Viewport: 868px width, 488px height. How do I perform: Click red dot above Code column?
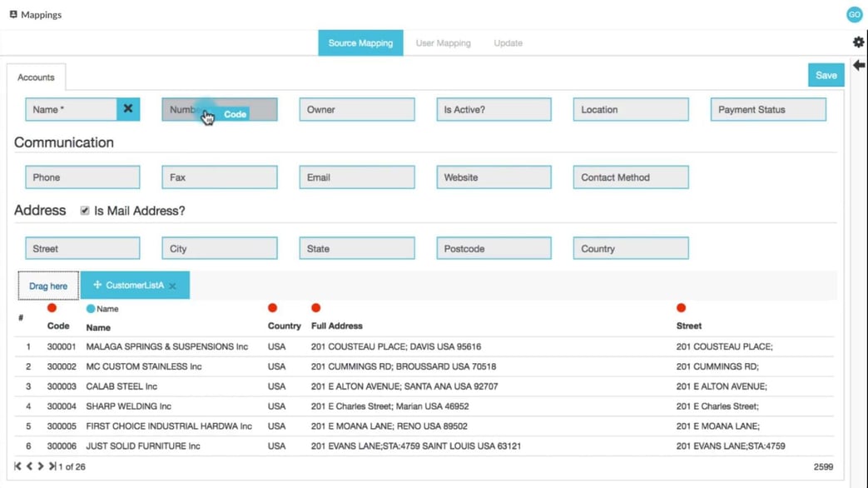coord(52,308)
